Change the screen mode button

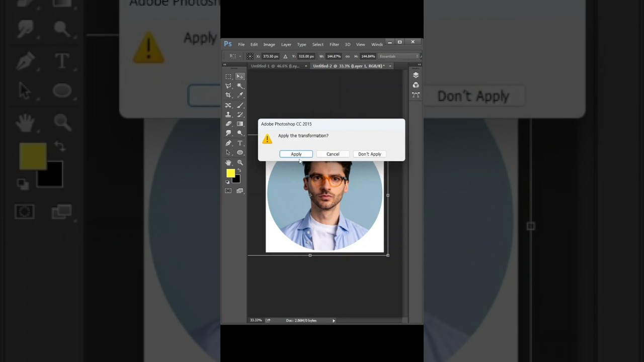click(x=240, y=191)
